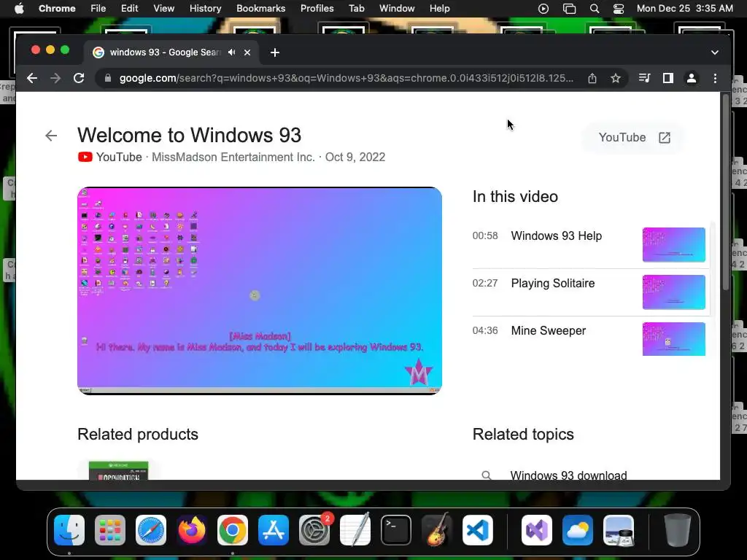
Task: Open video on YouTube button
Action: pos(634,138)
